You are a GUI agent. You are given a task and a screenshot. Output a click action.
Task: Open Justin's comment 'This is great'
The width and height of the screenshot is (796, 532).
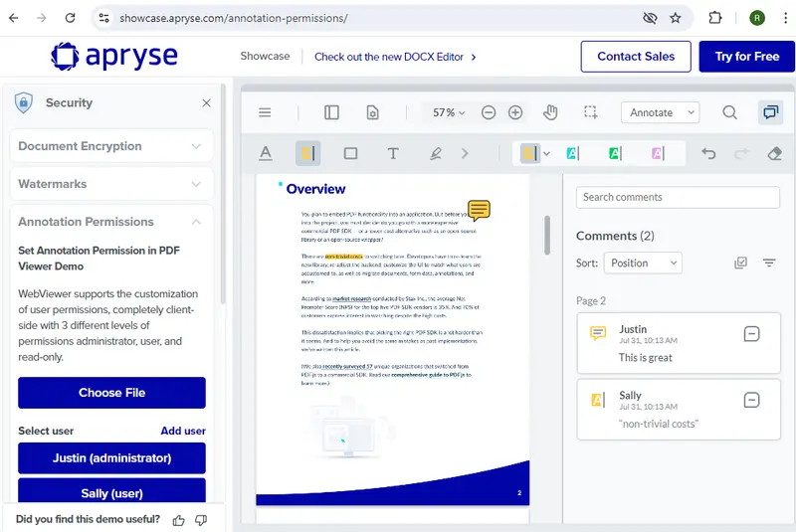[x=679, y=343]
